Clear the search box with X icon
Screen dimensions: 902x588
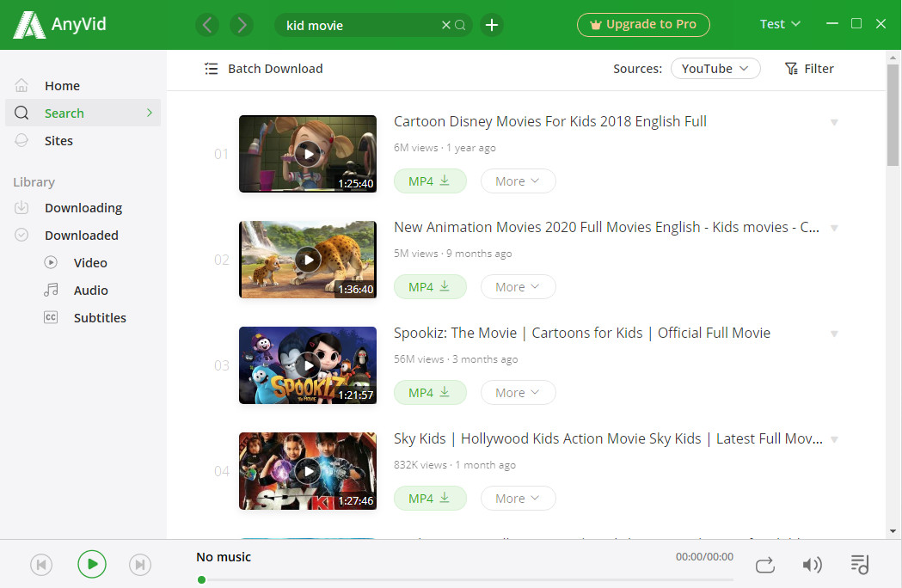pos(445,25)
